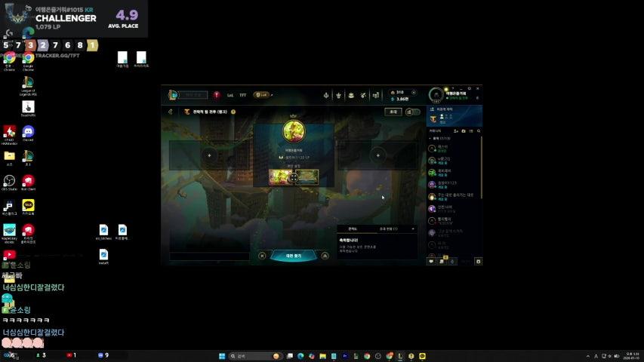Image resolution: width=644 pixels, height=362 pixels.
Task: Open the profile crest icon in client header
Action: tap(326, 95)
